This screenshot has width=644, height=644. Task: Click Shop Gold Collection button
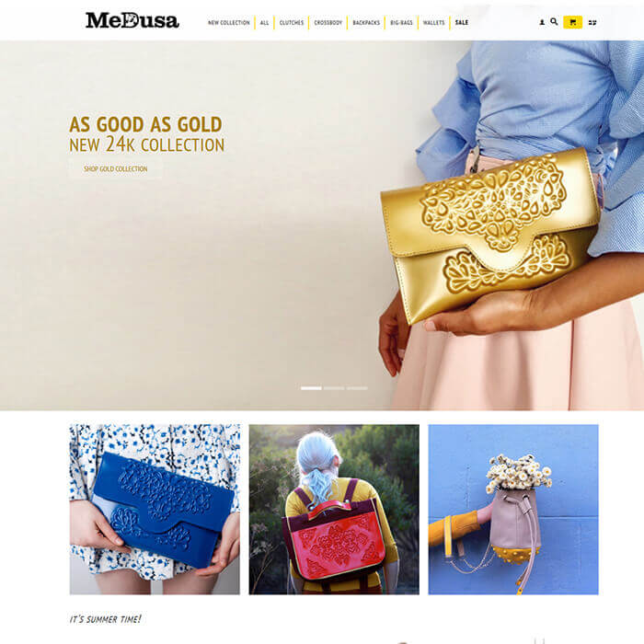pos(115,168)
